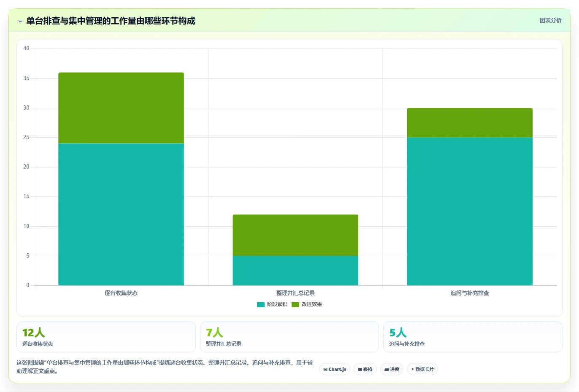The width and height of the screenshot is (579, 392).
Task: Click the 数据卡片 tag
Action: coord(422,369)
